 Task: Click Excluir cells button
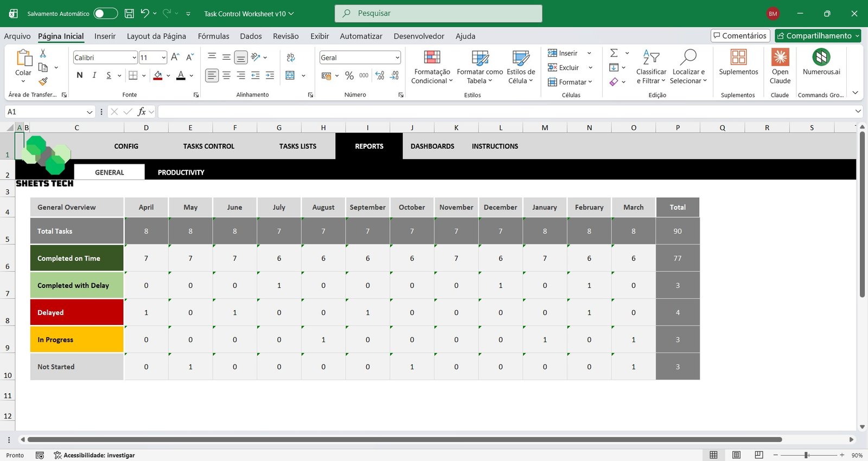click(563, 68)
